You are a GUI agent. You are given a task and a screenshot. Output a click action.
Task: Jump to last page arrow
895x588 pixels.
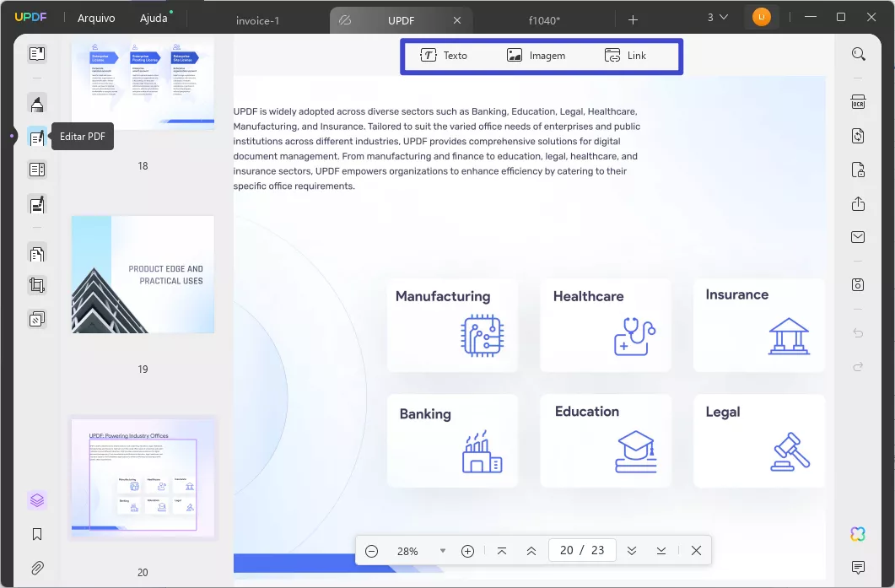point(661,551)
